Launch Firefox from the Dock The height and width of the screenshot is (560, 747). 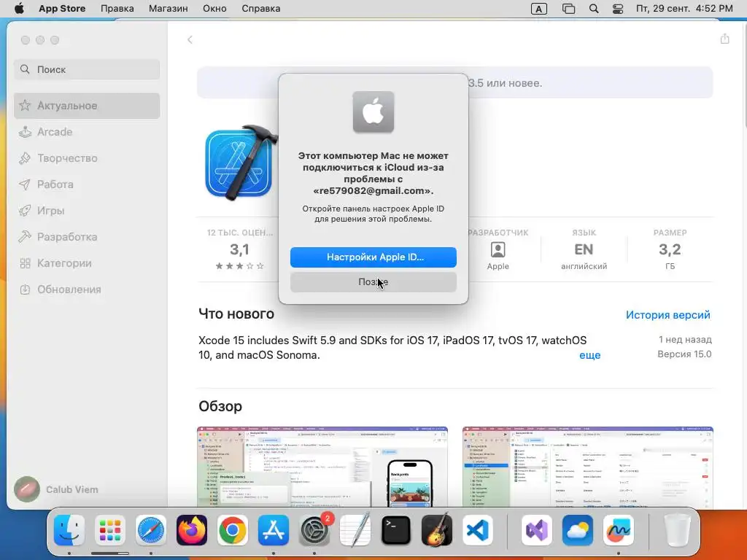pyautogui.click(x=192, y=530)
